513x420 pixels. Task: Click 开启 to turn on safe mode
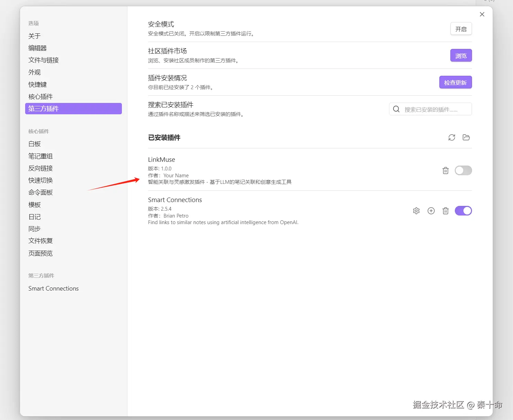pos(461,29)
